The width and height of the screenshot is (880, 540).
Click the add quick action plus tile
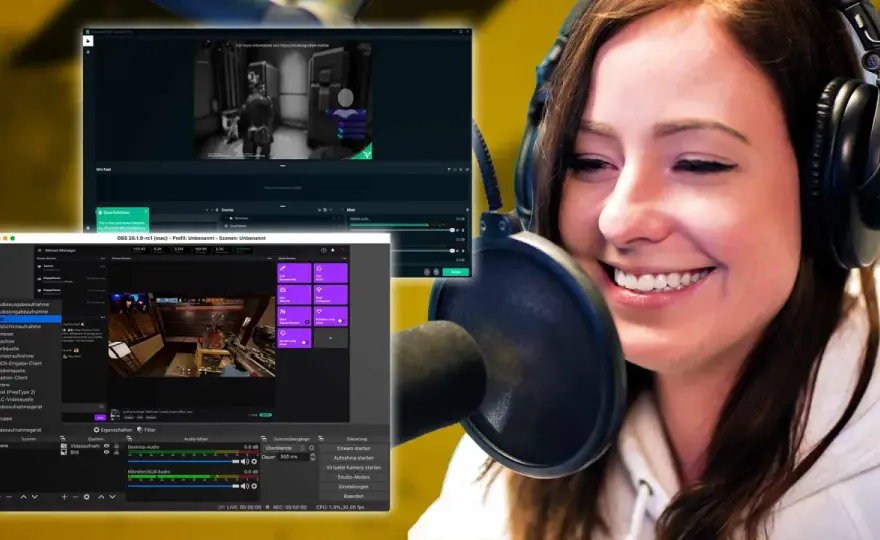click(x=331, y=338)
